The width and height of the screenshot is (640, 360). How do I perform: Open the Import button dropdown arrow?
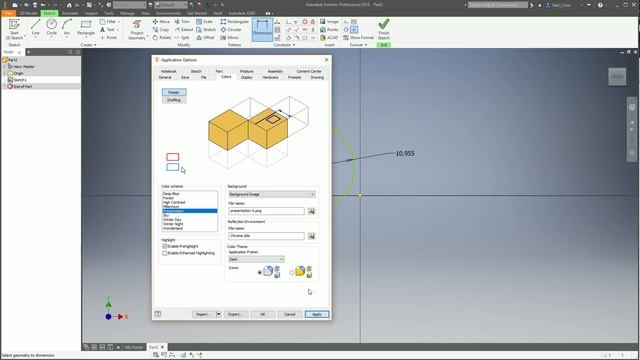click(218, 314)
